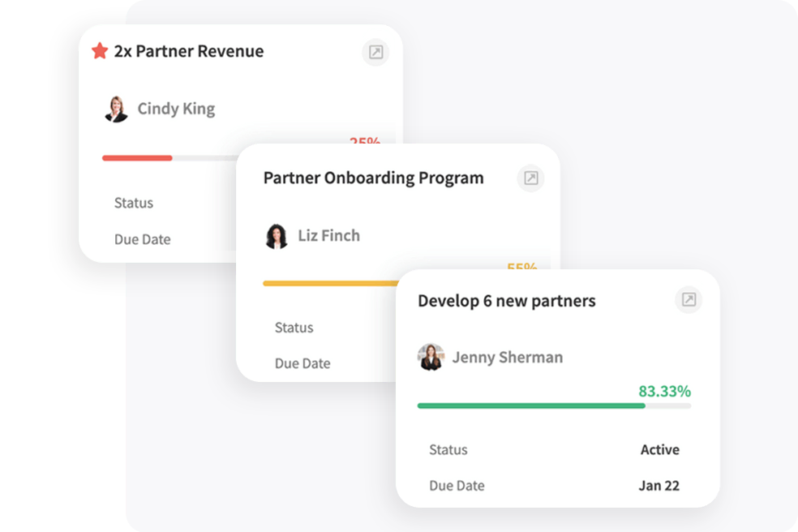Open the Partner Onboarding Program title
The height and width of the screenshot is (532, 798).
coord(373,178)
